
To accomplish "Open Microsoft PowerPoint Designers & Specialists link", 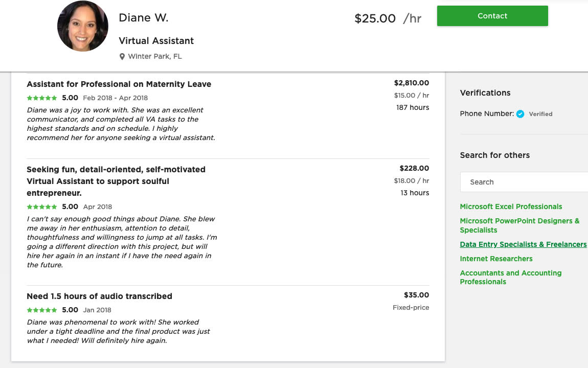I will (519, 225).
